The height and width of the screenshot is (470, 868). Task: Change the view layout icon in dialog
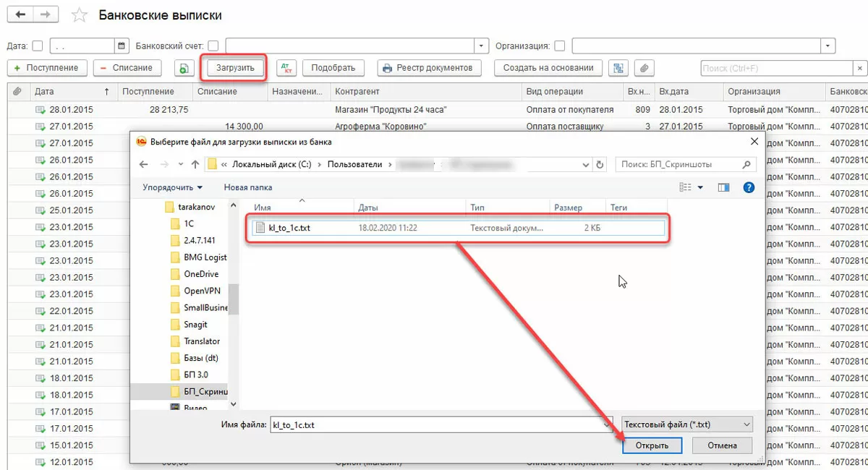[x=685, y=187]
